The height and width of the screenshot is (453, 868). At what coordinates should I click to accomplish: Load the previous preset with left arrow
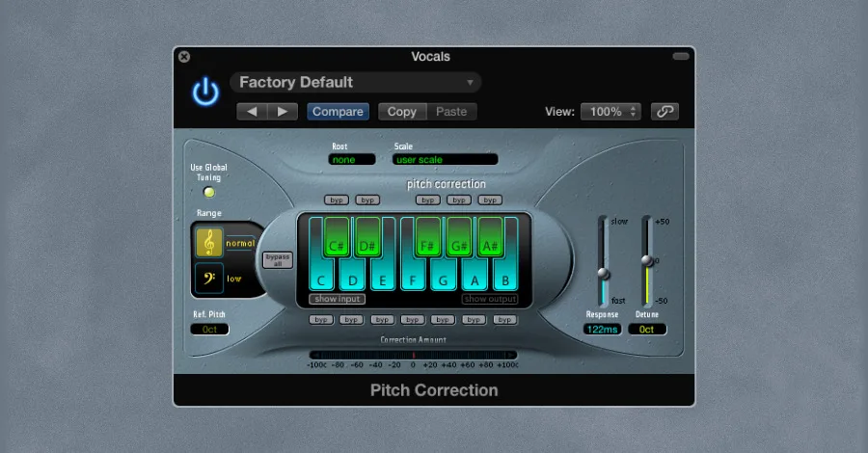(x=252, y=112)
